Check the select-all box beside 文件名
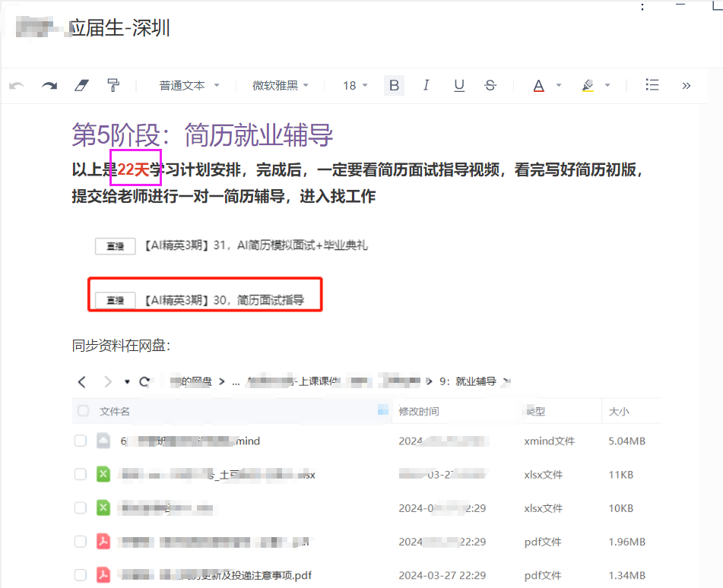723x588 pixels. (83, 411)
